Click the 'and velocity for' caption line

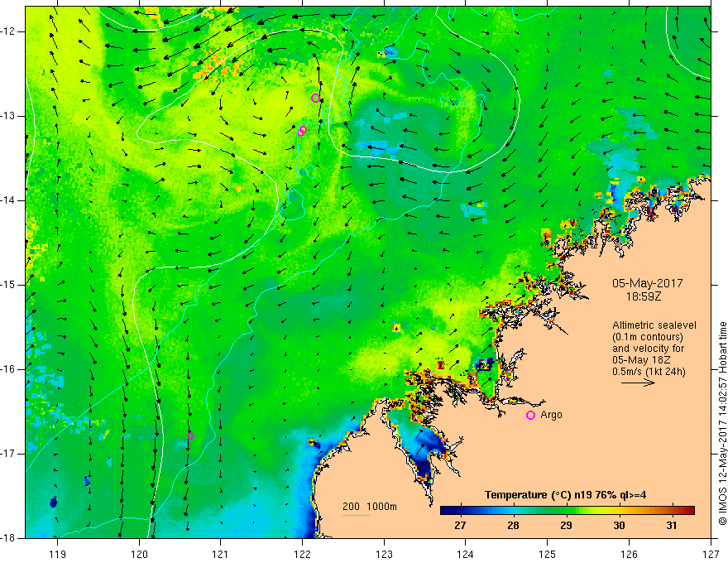pyautogui.click(x=648, y=349)
